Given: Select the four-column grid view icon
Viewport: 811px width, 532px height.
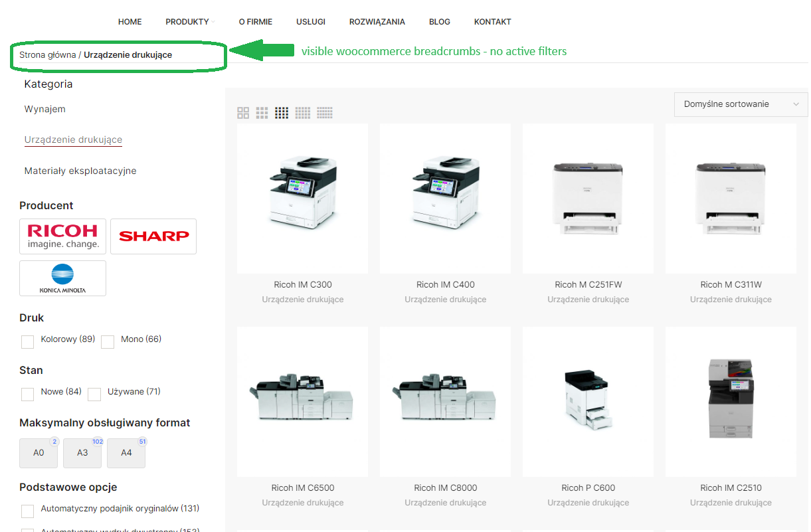Looking at the screenshot, I should coord(282,113).
